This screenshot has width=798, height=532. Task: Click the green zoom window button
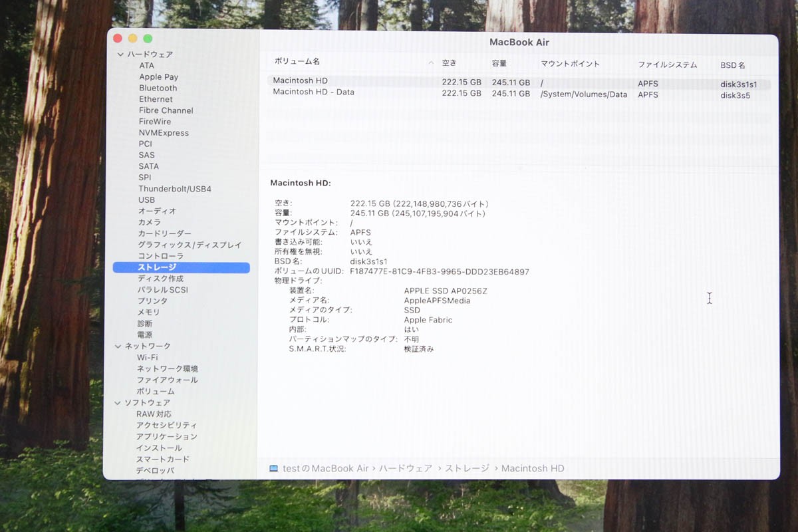click(148, 39)
